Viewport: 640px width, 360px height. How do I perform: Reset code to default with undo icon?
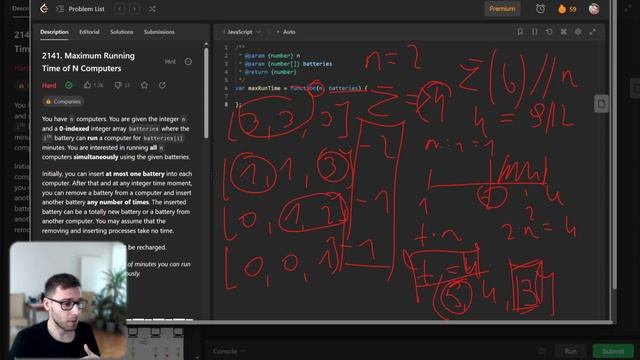point(549,32)
